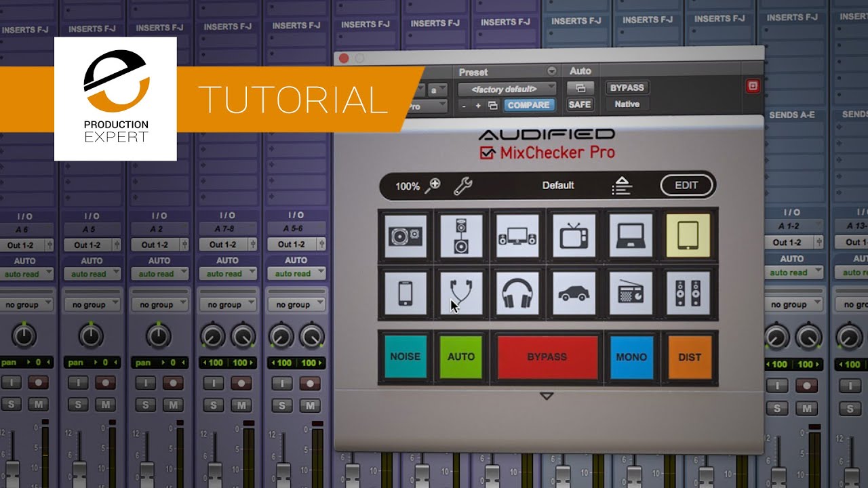This screenshot has width=868, height=488.
Task: Click the blue COMPARE button
Action: click(x=528, y=105)
